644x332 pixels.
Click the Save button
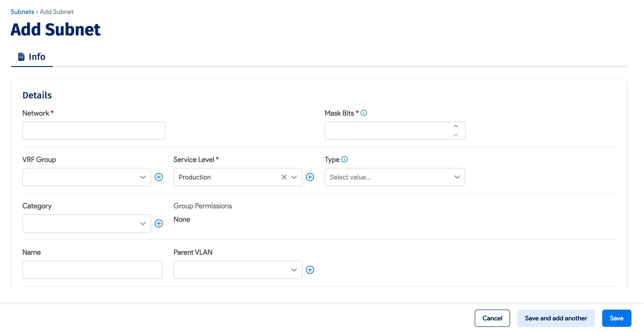pyautogui.click(x=616, y=318)
